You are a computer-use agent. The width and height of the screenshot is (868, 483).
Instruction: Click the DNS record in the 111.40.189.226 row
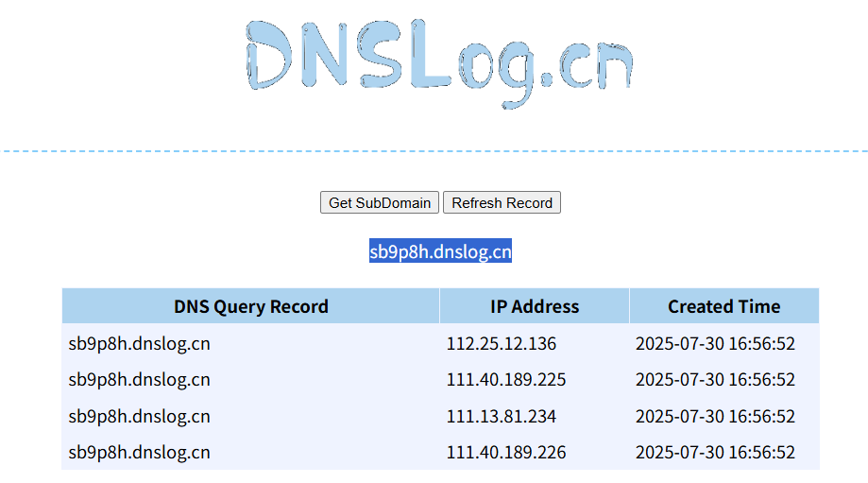coord(139,453)
